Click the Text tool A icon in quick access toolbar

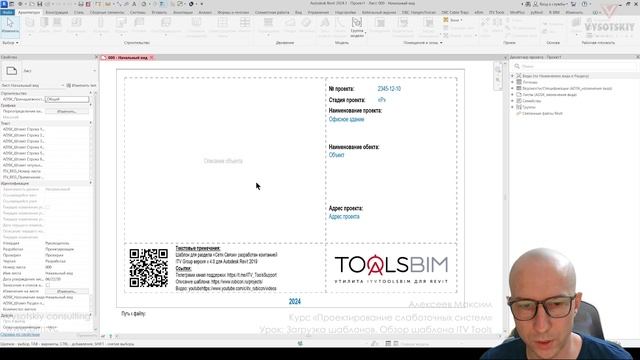click(x=134, y=4)
